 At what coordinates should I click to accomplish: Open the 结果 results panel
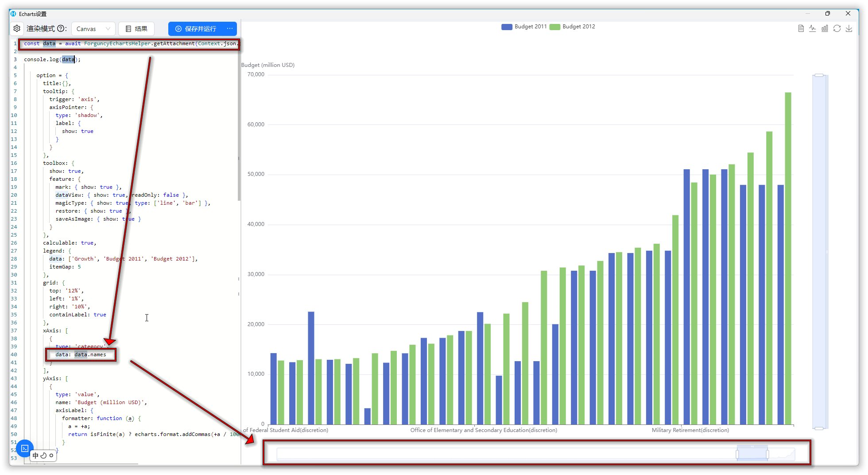pyautogui.click(x=136, y=29)
